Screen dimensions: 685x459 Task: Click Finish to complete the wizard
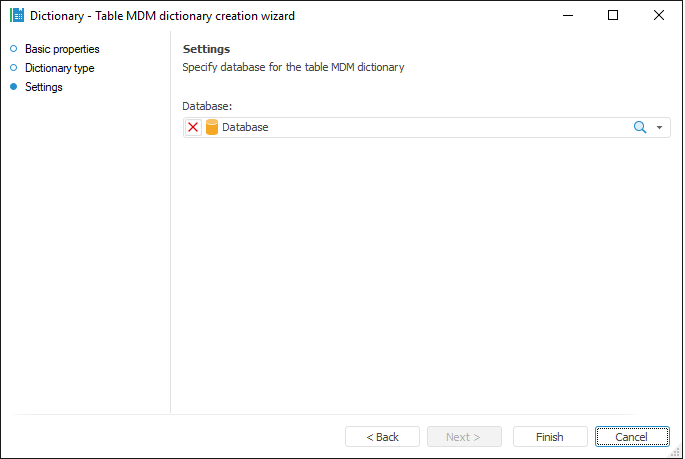coord(549,437)
